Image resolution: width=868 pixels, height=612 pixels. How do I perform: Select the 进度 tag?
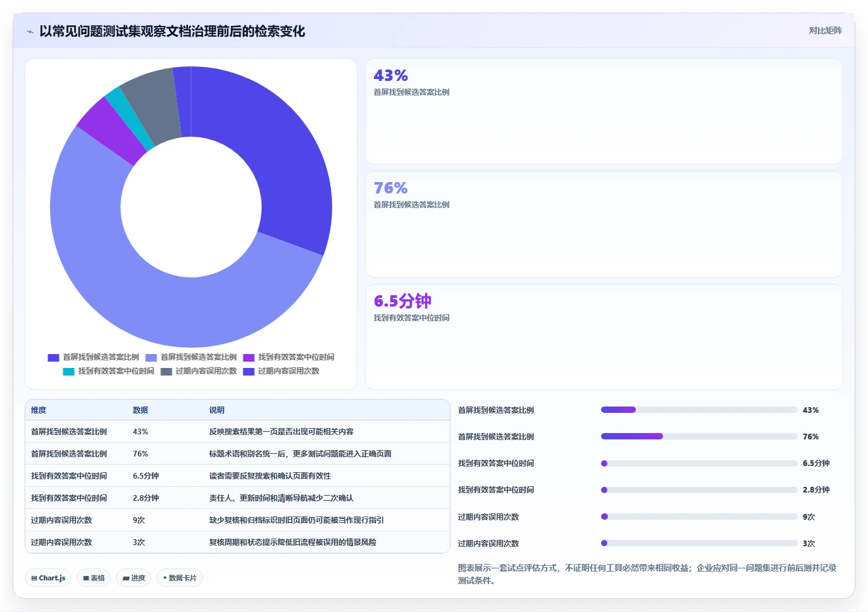pos(133,578)
